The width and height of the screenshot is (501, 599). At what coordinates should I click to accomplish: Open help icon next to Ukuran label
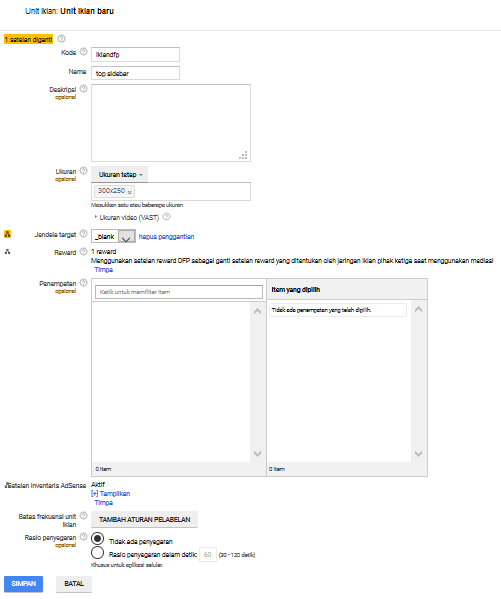point(83,170)
